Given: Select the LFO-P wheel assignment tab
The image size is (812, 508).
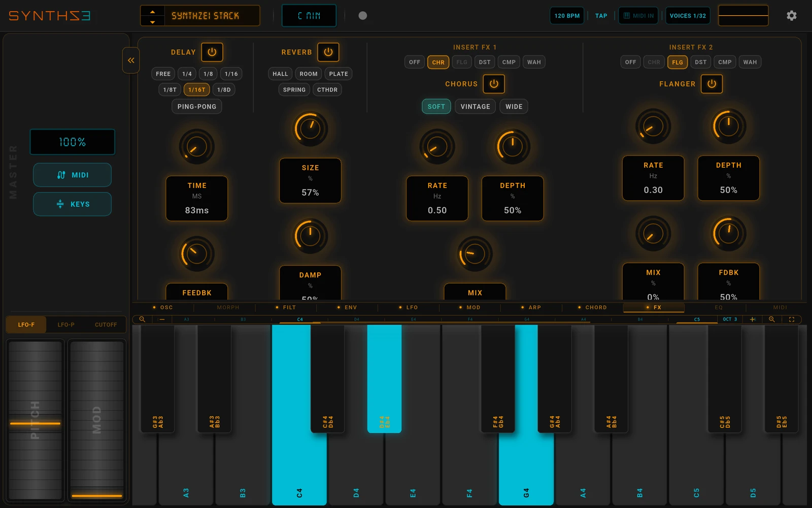Looking at the screenshot, I should (x=66, y=325).
